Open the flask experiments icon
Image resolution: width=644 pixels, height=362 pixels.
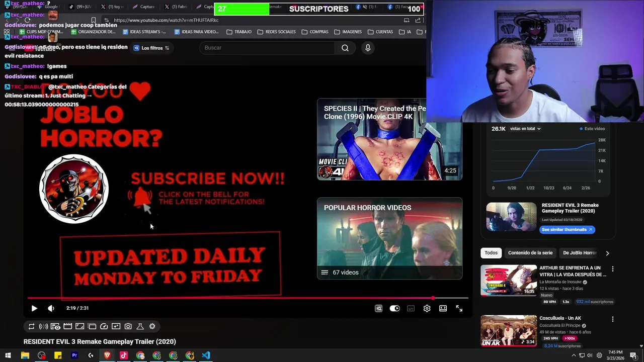140,326
